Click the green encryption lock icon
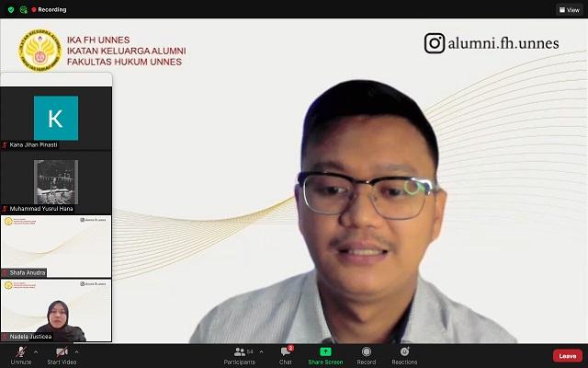The width and height of the screenshot is (588, 368). point(23,9)
